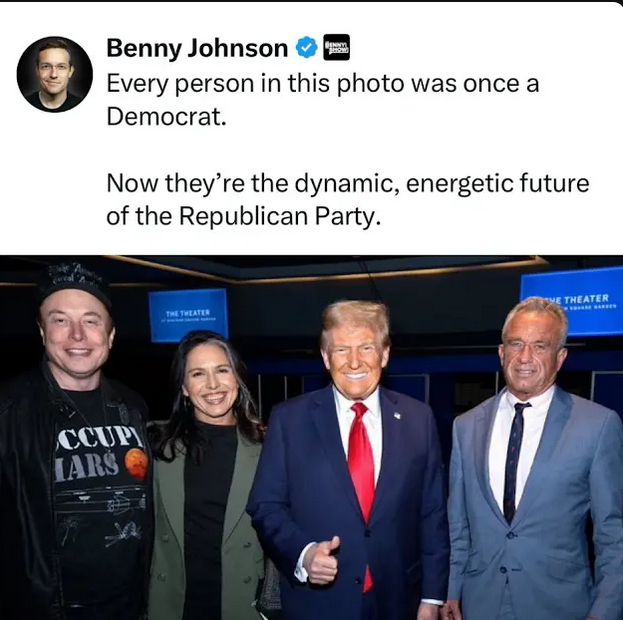Image resolution: width=623 pixels, height=620 pixels.
Task: Click the small flag lapel pin on navy suit
Action: [x=397, y=415]
